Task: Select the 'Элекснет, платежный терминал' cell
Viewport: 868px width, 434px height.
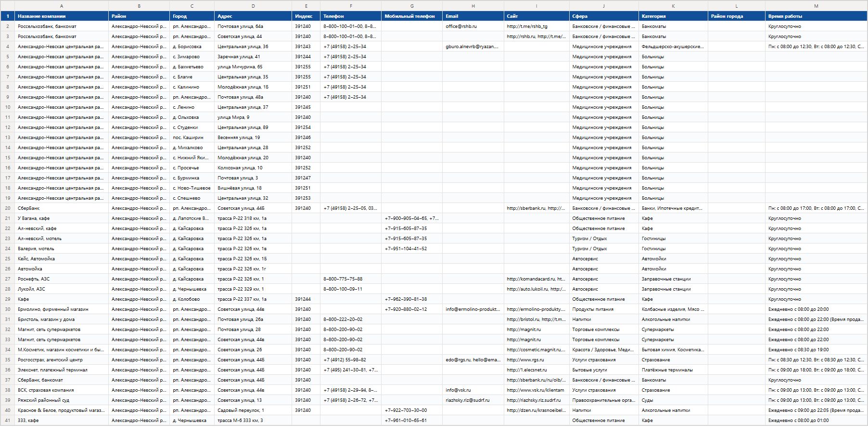Action: pyautogui.click(x=62, y=370)
